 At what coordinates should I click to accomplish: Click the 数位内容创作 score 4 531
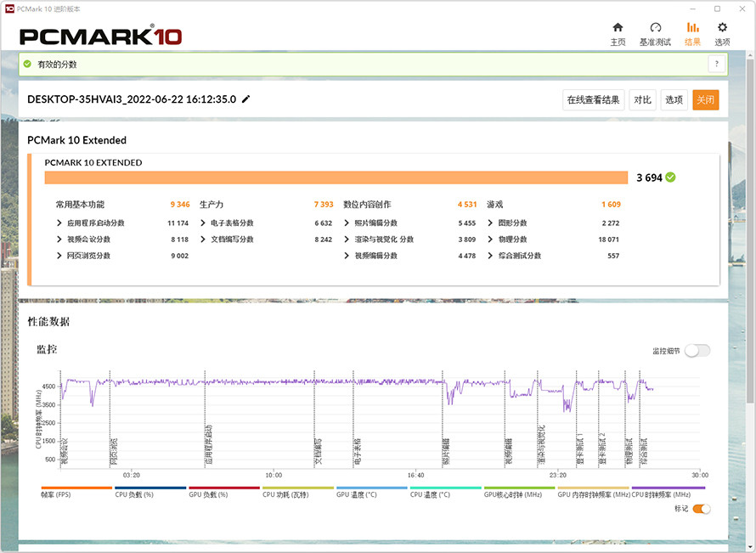pos(467,205)
